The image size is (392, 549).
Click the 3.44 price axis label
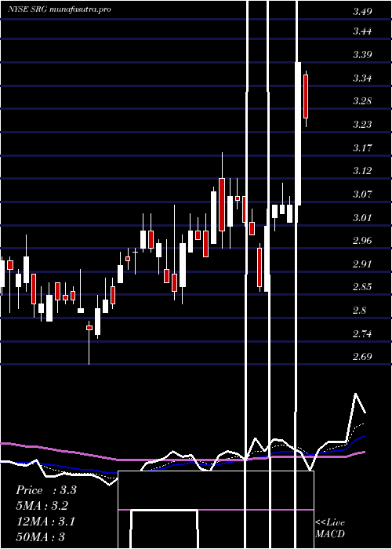pyautogui.click(x=362, y=31)
